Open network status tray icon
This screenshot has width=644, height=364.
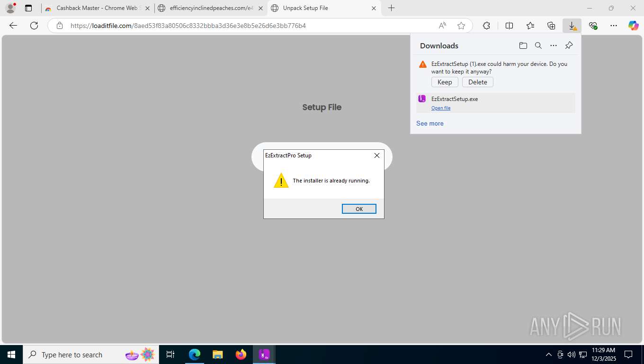pos(583,355)
